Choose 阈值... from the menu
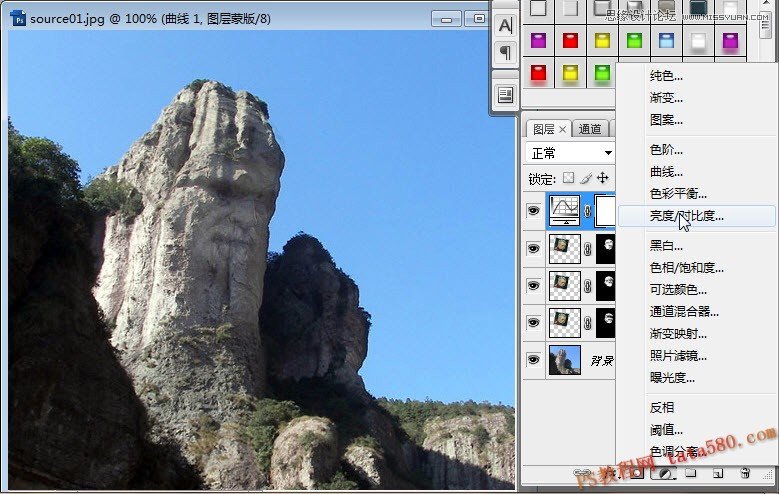The width and height of the screenshot is (779, 494). 666,429
